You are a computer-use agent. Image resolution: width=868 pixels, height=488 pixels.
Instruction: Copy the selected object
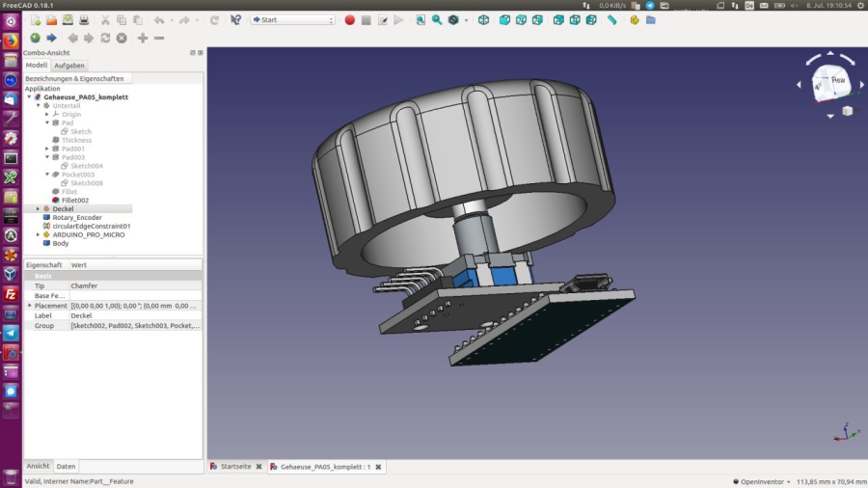point(122,20)
